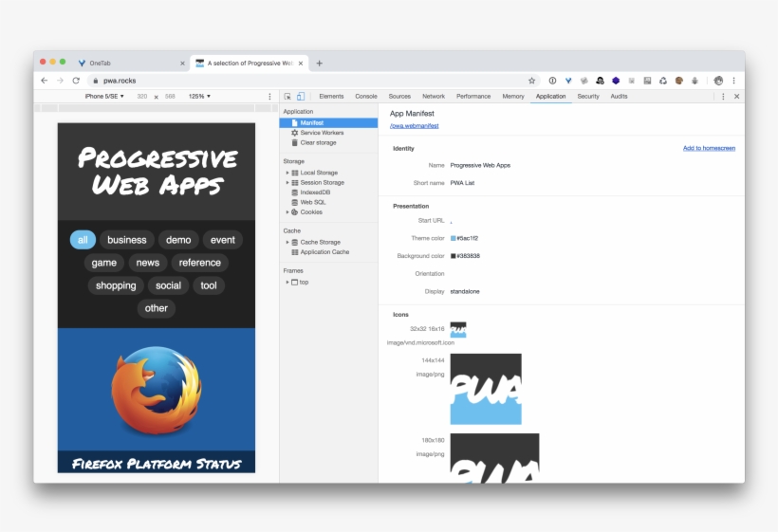Expand the Cache Storage tree node
778x532 pixels.
click(x=287, y=242)
